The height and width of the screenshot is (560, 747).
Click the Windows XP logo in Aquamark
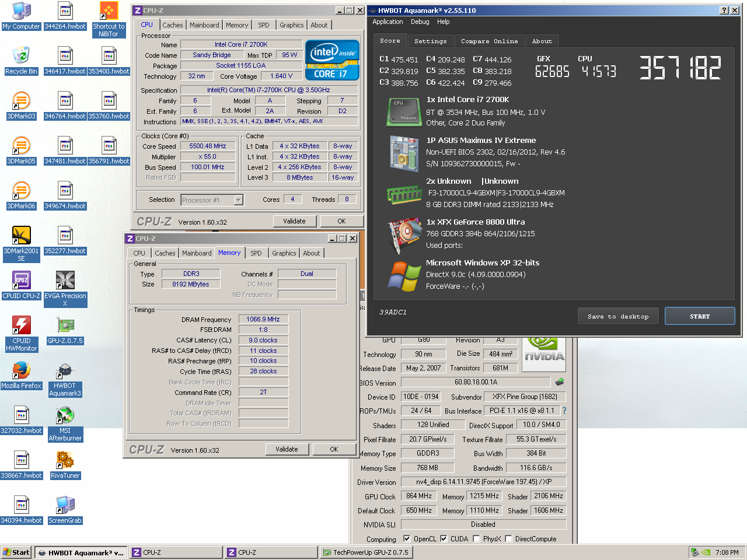[404, 275]
